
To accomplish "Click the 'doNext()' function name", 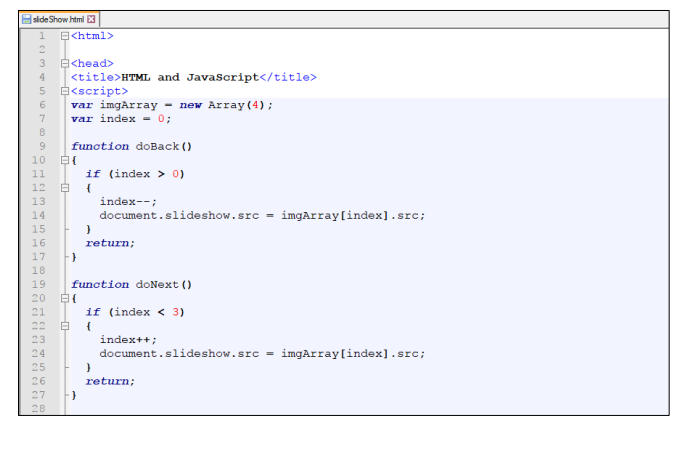I will pyautogui.click(x=163, y=285).
